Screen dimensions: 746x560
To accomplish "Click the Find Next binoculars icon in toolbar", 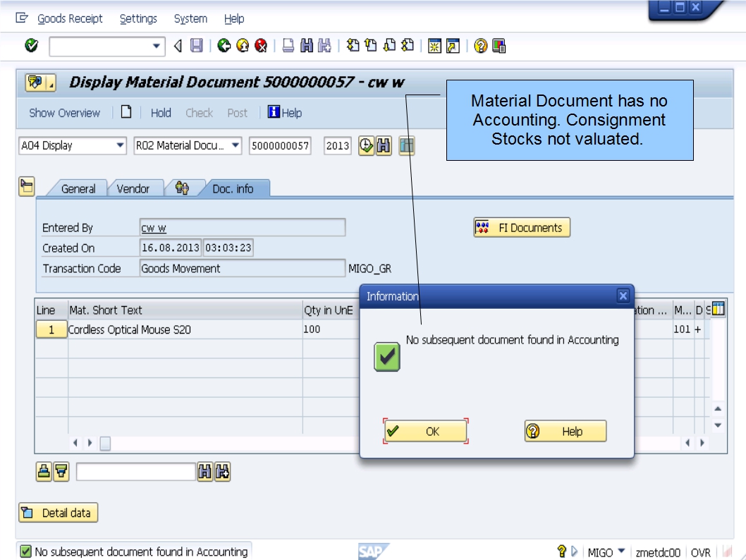I will pos(324,46).
